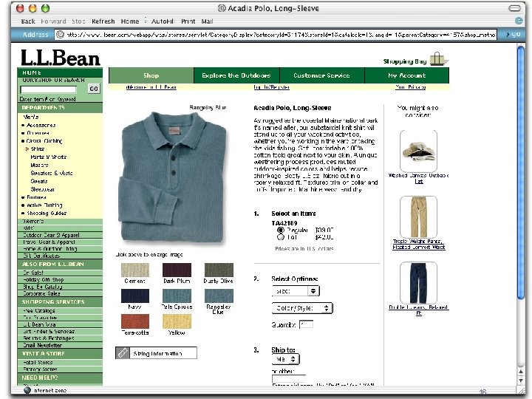Open the Shopping Bag icon
The height and width of the screenshot is (399, 532).
[439, 59]
